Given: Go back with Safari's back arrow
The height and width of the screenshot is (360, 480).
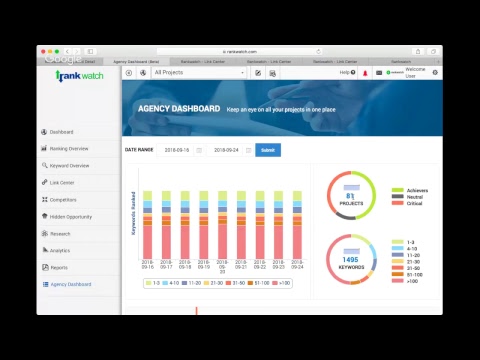Looking at the screenshot, I should click(67, 51).
